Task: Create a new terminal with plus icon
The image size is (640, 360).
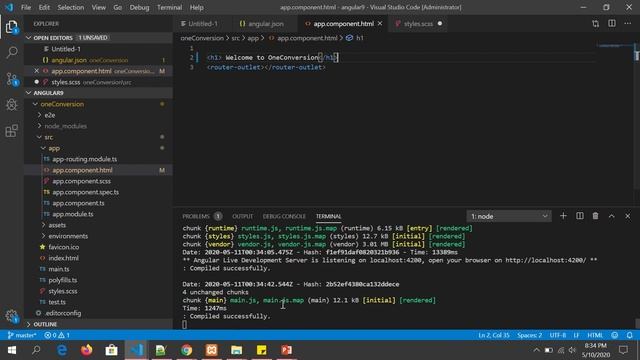Action: coord(563,216)
